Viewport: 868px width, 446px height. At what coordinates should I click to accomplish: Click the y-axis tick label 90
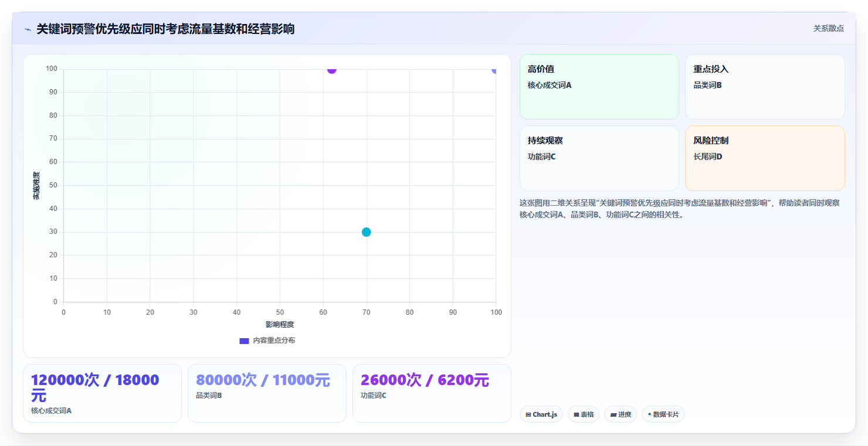click(53, 92)
